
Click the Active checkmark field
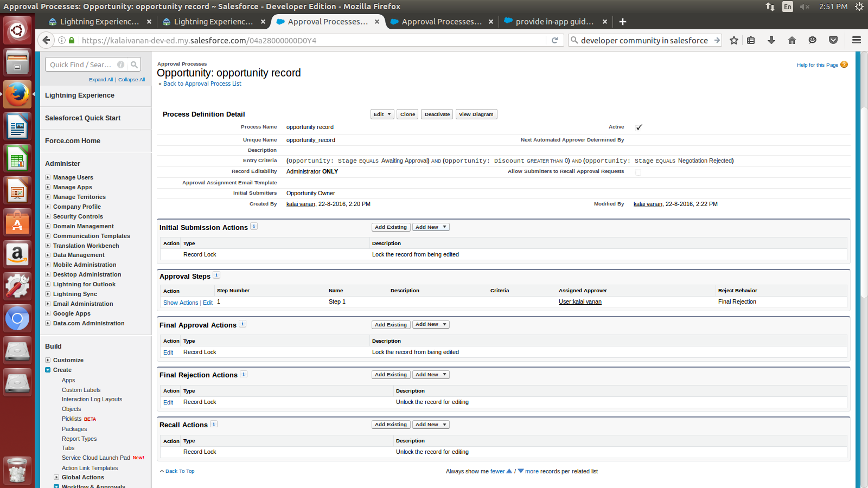[x=639, y=127]
